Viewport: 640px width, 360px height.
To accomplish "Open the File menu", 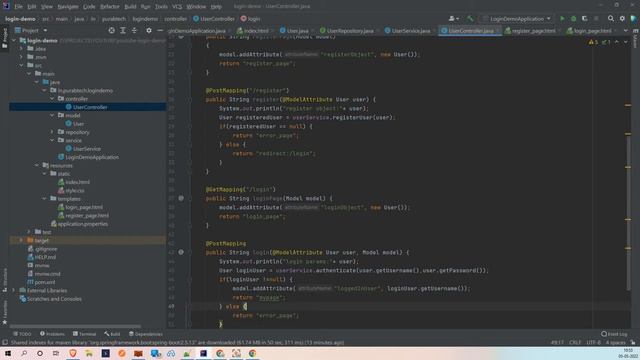I will tap(19, 7).
